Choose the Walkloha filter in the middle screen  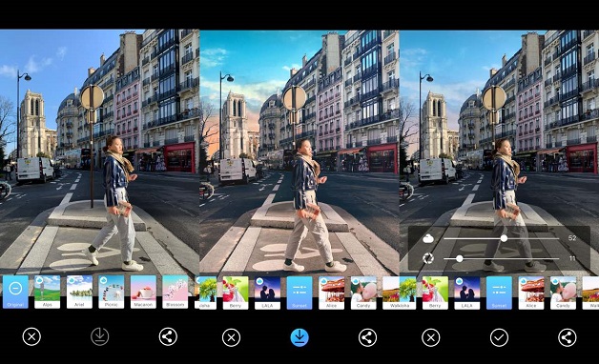(x=391, y=293)
